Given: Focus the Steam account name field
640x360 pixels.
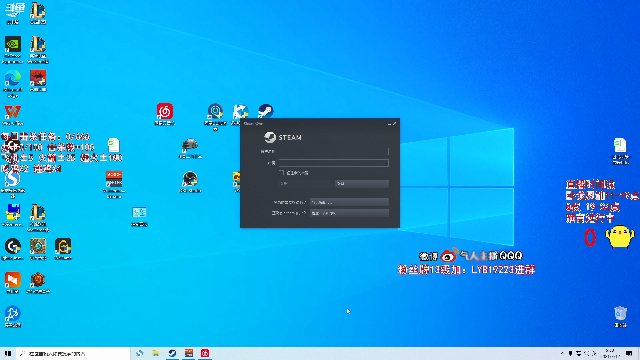Looking at the screenshot, I should [333, 151].
